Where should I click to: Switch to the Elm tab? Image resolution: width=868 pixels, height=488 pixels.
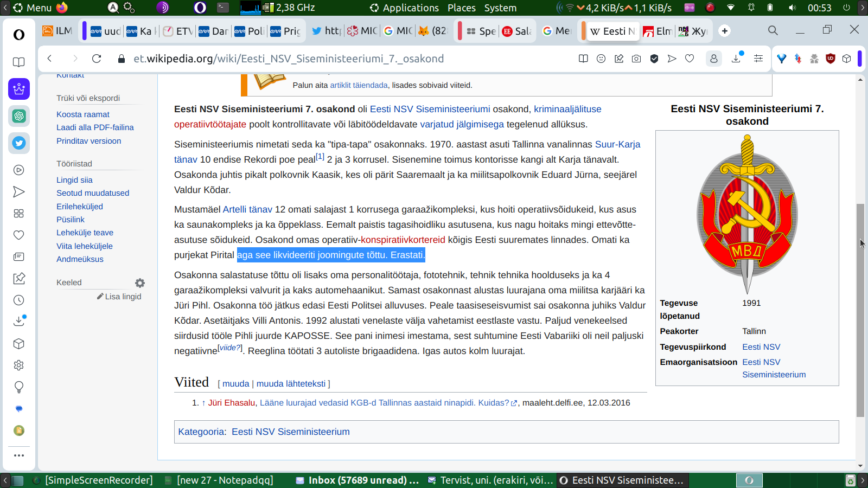657,31
